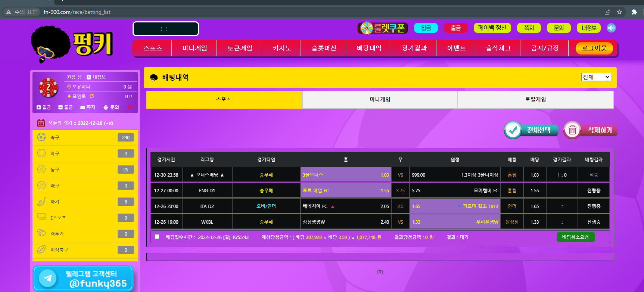Refresh points with the circular arrow icon
This screenshot has width=644, height=292.
pos(91,96)
